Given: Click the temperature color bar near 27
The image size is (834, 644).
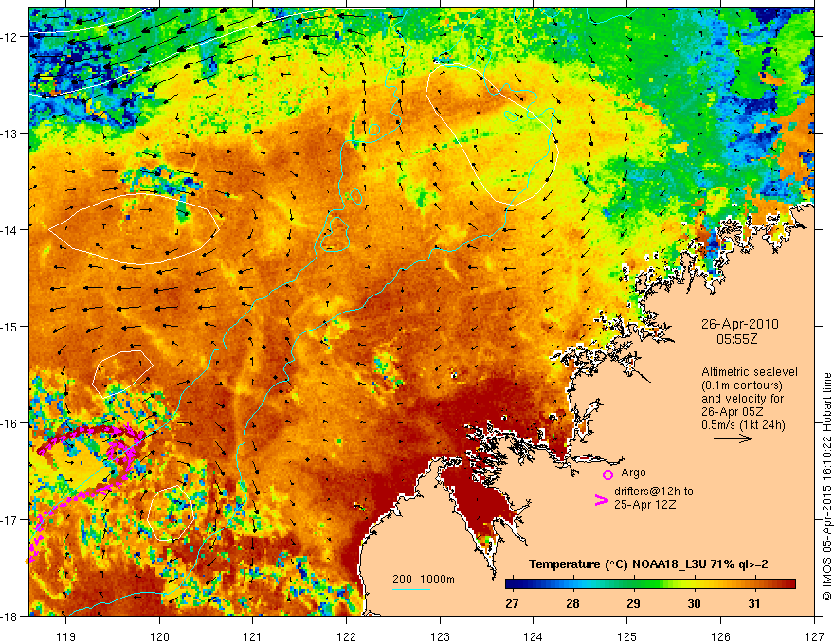Looking at the screenshot, I should click(512, 584).
